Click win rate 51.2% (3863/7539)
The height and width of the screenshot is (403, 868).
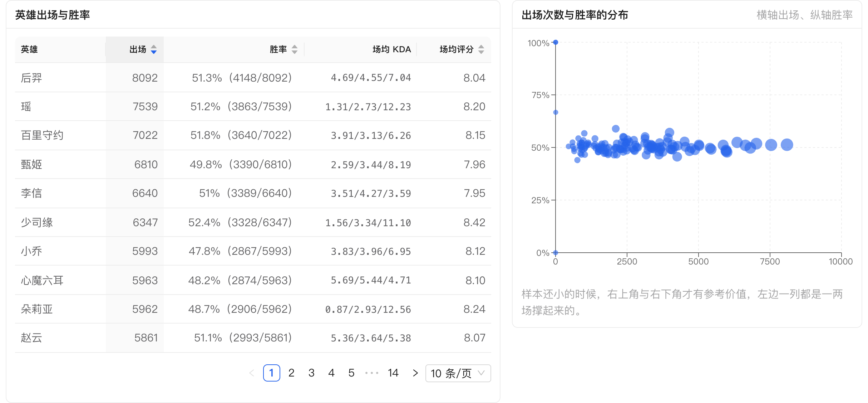241,107
